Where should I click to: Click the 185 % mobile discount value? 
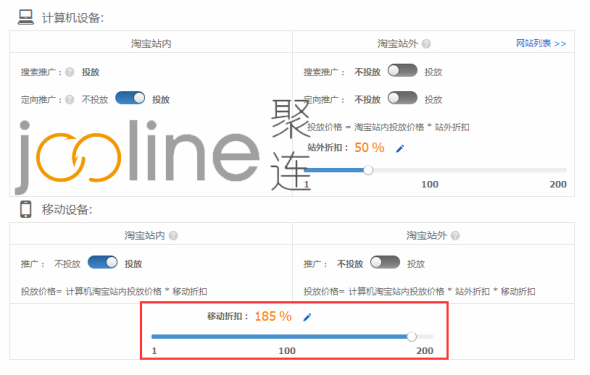click(x=273, y=316)
